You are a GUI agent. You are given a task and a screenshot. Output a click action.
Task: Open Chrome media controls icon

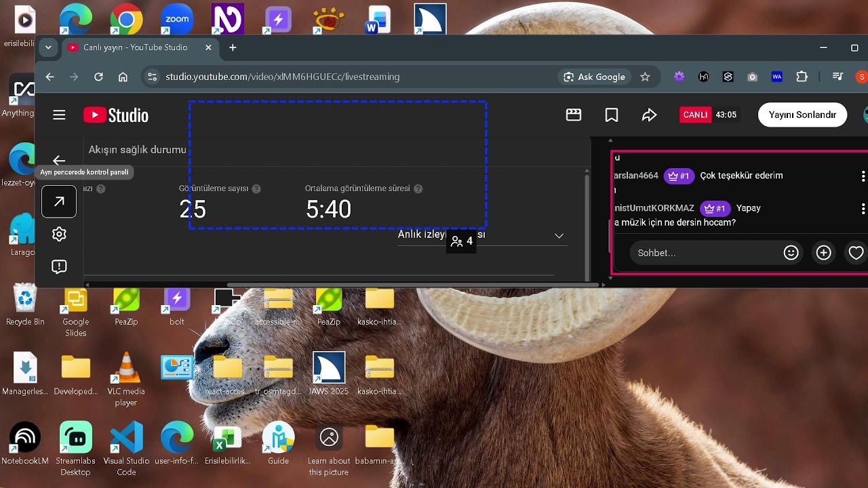pyautogui.click(x=837, y=77)
